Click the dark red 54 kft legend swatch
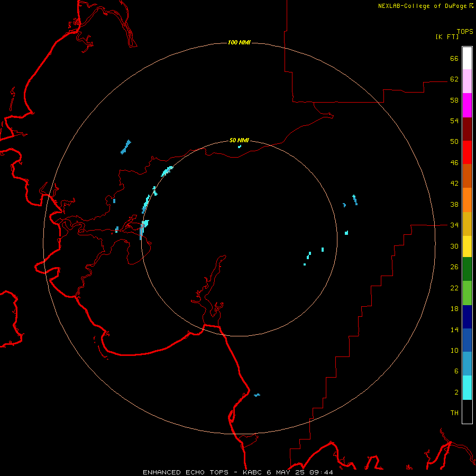The height and width of the screenshot is (476, 476). [467, 129]
